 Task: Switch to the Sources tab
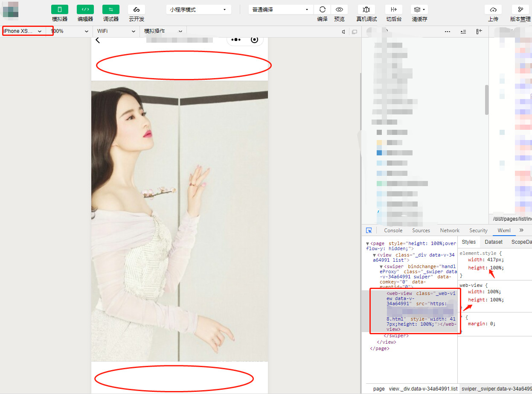point(421,231)
